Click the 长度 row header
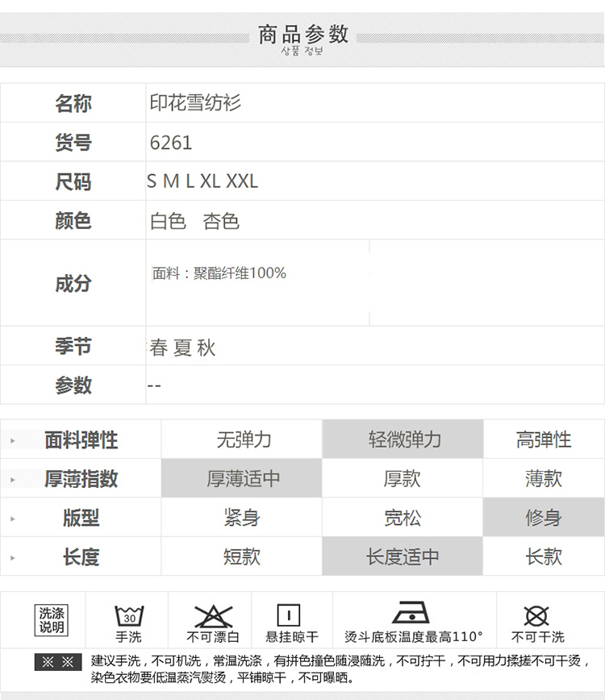 click(81, 557)
